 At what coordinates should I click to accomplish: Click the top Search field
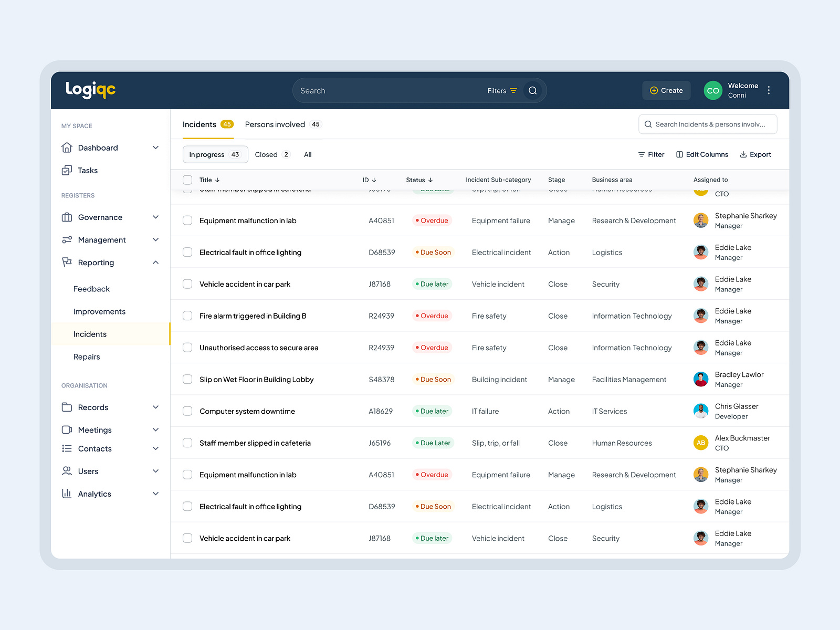(419, 90)
